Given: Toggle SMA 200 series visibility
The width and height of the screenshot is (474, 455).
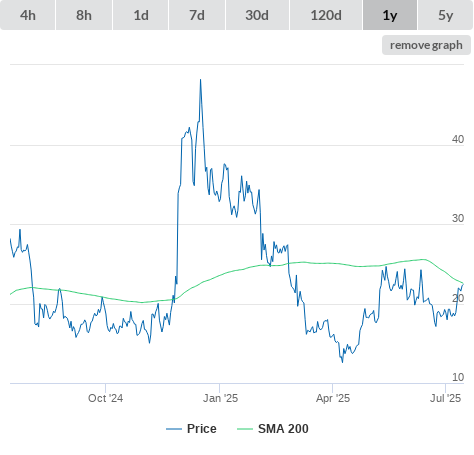Looking at the screenshot, I should click(283, 429).
